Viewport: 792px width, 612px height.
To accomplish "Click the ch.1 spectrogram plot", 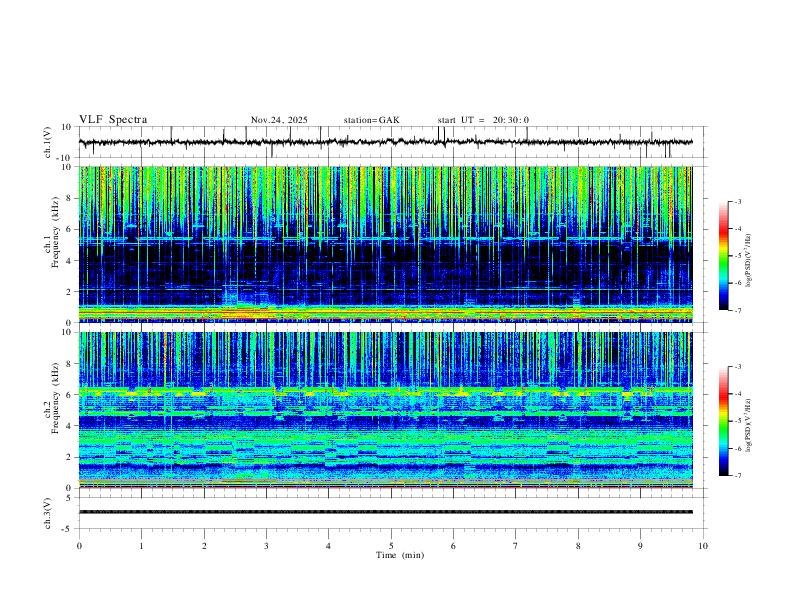I will coord(385,244).
